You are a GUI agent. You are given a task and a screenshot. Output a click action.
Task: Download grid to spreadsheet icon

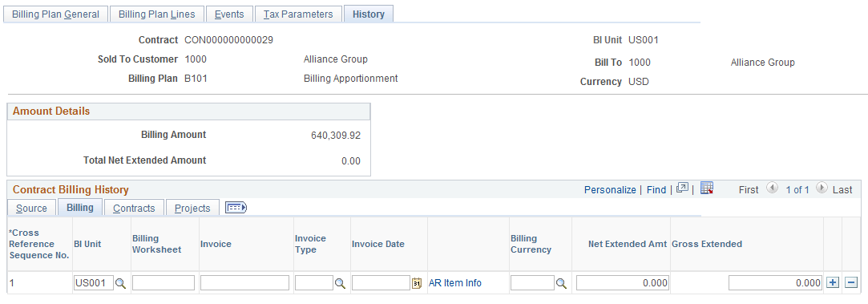click(706, 188)
